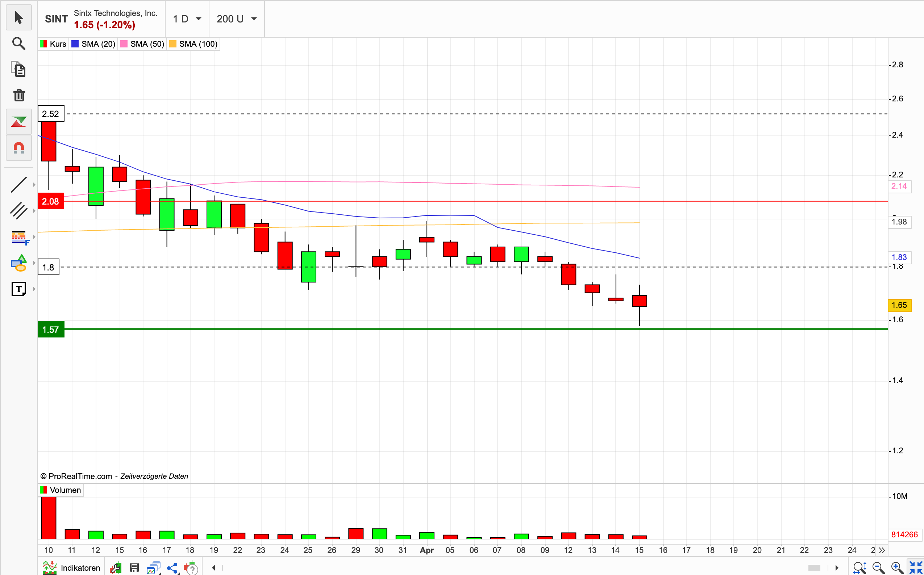The width and height of the screenshot is (924, 575).
Task: Click the trash delete objects icon
Action: coord(18,95)
